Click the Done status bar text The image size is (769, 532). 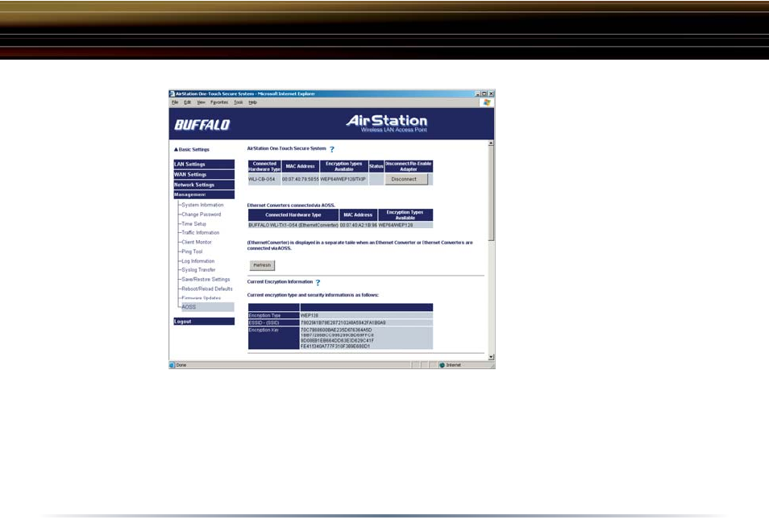(x=181, y=365)
